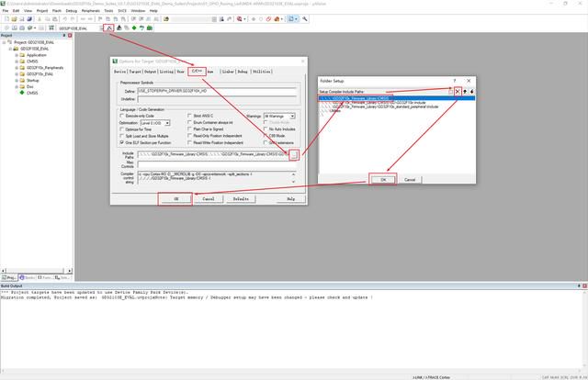Close the Project panel red X
The image size is (588, 380).
(70, 35)
